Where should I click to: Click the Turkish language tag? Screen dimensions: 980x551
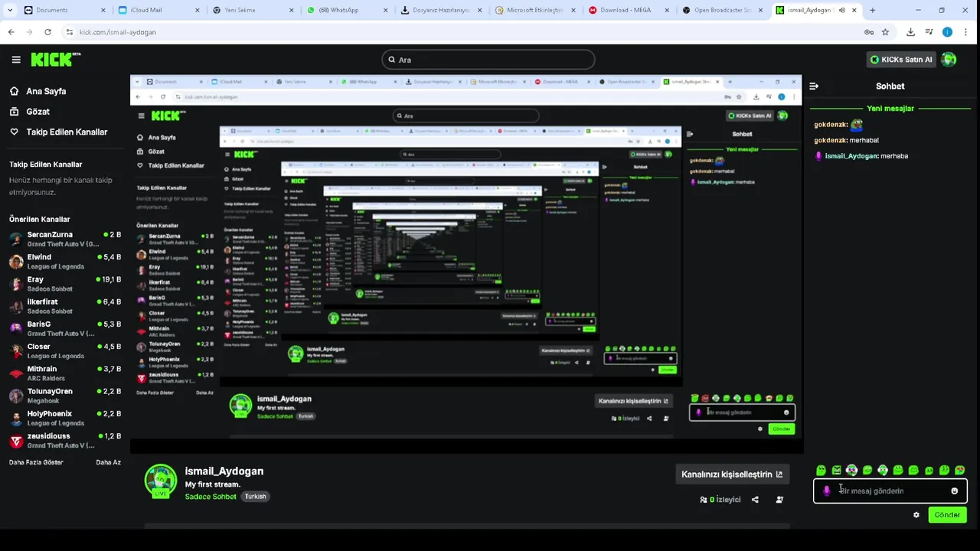255,497
